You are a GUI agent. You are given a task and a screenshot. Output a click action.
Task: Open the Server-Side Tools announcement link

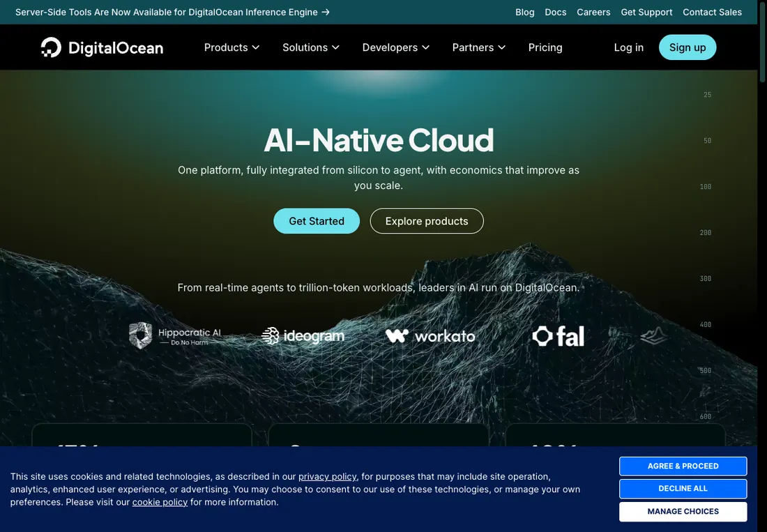[172, 13]
